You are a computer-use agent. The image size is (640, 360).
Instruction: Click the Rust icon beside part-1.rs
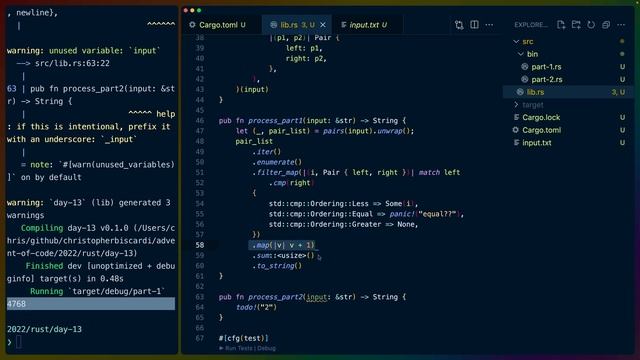(525, 67)
